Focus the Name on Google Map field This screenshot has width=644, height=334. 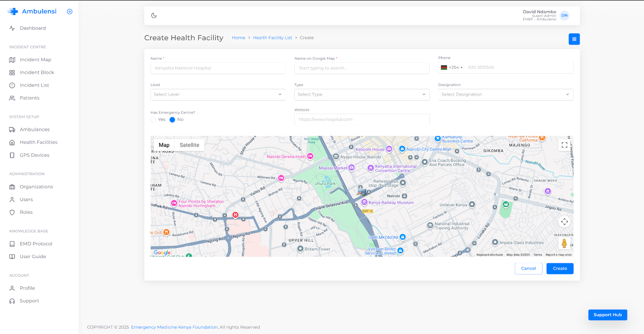(361, 68)
